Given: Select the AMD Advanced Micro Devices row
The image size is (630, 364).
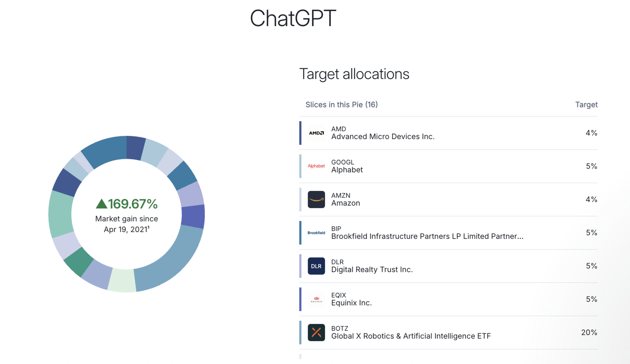Looking at the screenshot, I should [425, 133].
